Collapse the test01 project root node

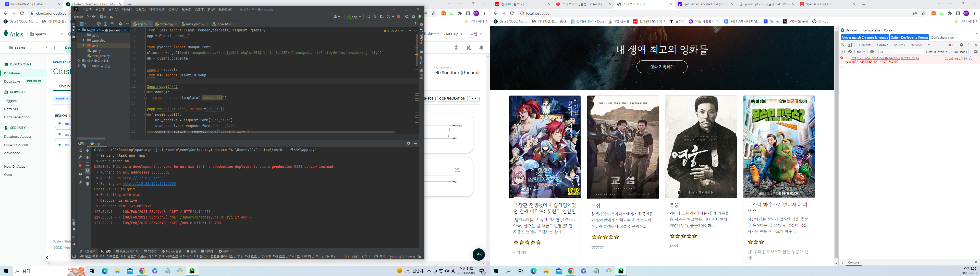point(79,30)
